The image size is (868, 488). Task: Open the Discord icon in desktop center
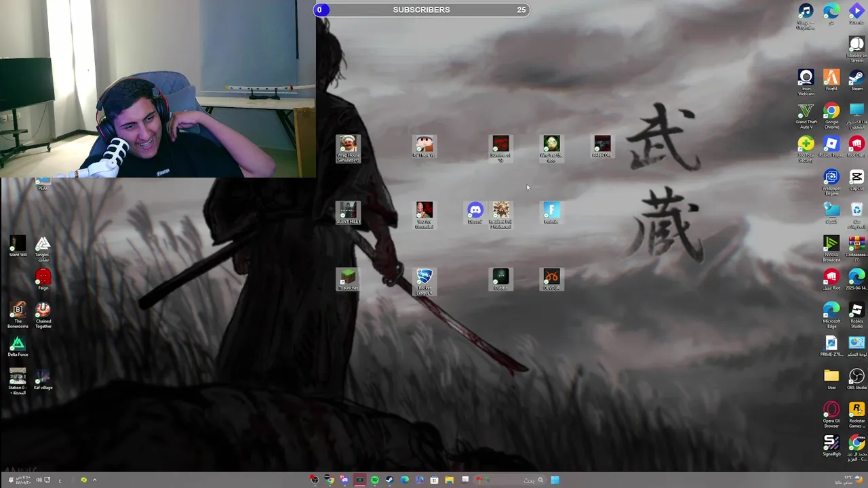[475, 213]
